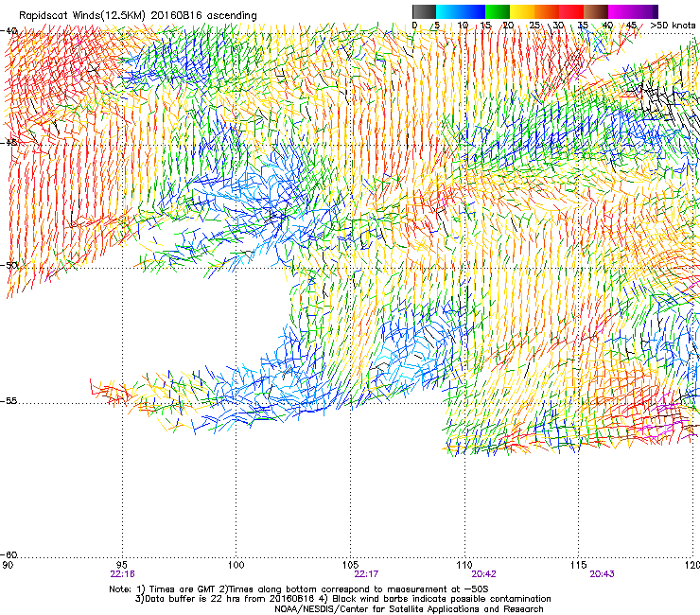This screenshot has height=615, width=700.
Task: Click the yellow 20-25 knots color segment
Action: [522, 11]
